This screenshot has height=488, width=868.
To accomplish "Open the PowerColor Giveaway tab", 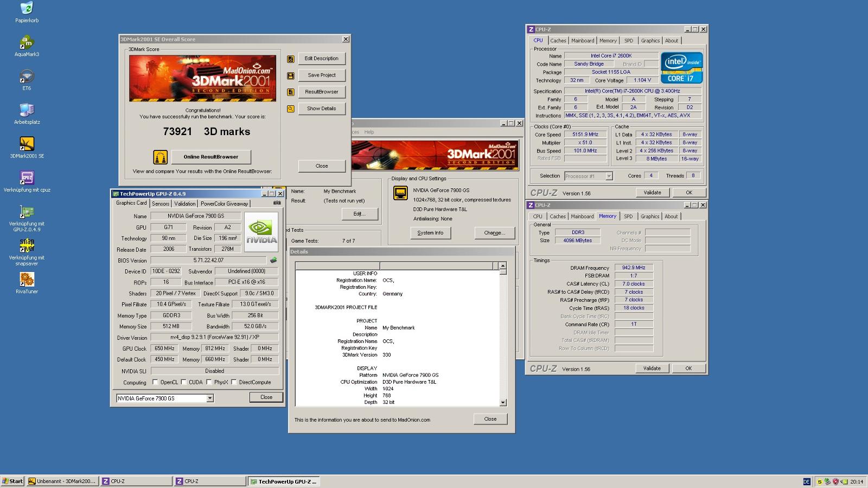I will coord(224,204).
